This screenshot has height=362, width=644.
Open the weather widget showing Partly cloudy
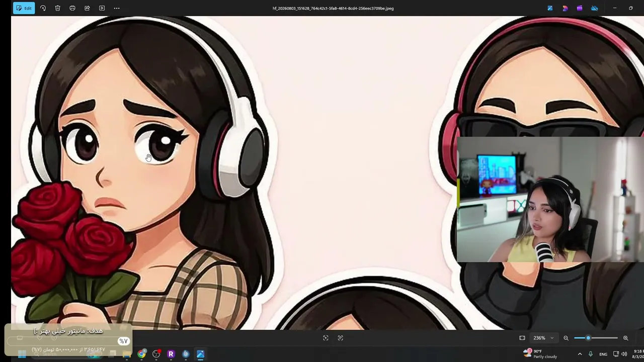pyautogui.click(x=540, y=354)
